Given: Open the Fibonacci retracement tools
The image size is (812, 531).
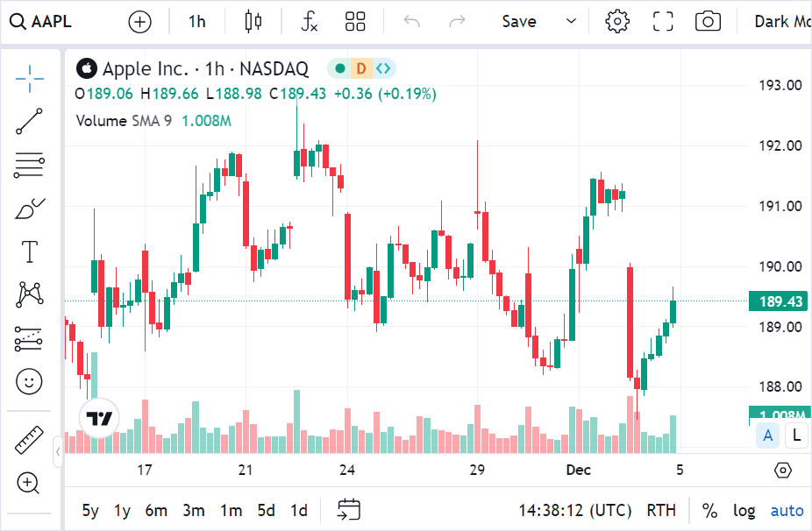Looking at the screenshot, I should pyautogui.click(x=30, y=165).
